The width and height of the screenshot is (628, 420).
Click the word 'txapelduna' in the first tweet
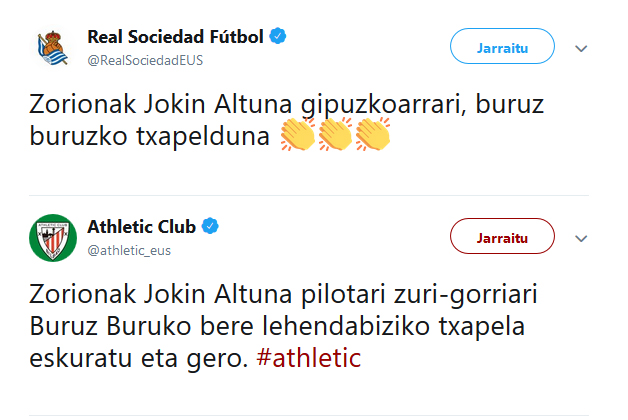(212, 135)
